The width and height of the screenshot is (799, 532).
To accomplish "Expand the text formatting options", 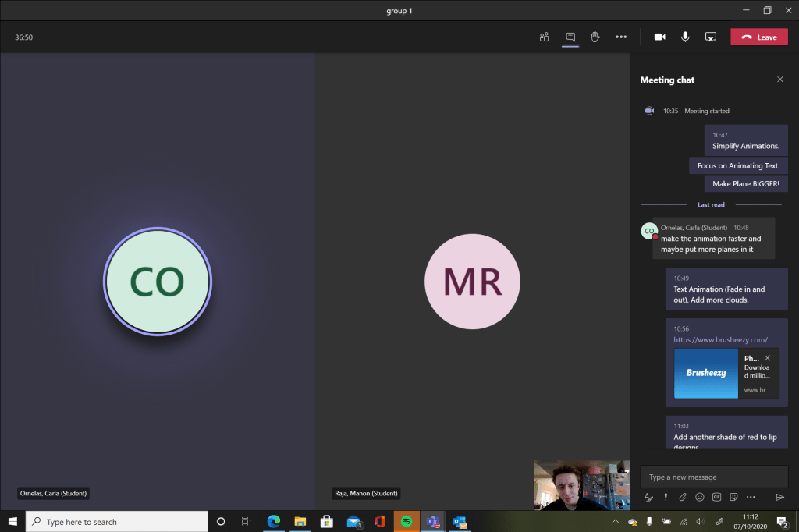I will point(648,497).
